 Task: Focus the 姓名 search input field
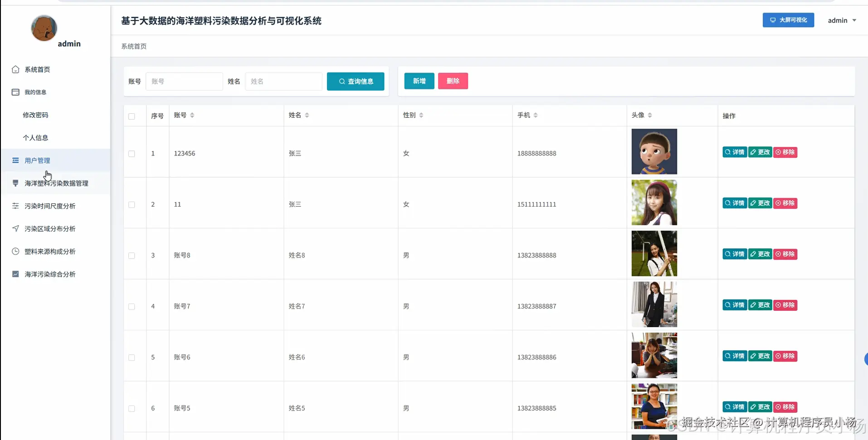pyautogui.click(x=283, y=82)
